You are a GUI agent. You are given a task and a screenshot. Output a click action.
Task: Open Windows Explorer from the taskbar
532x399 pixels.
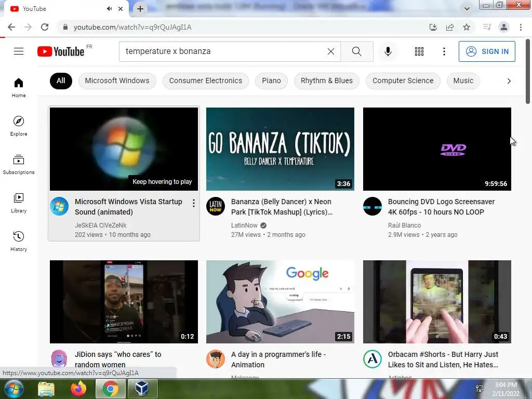point(46,389)
